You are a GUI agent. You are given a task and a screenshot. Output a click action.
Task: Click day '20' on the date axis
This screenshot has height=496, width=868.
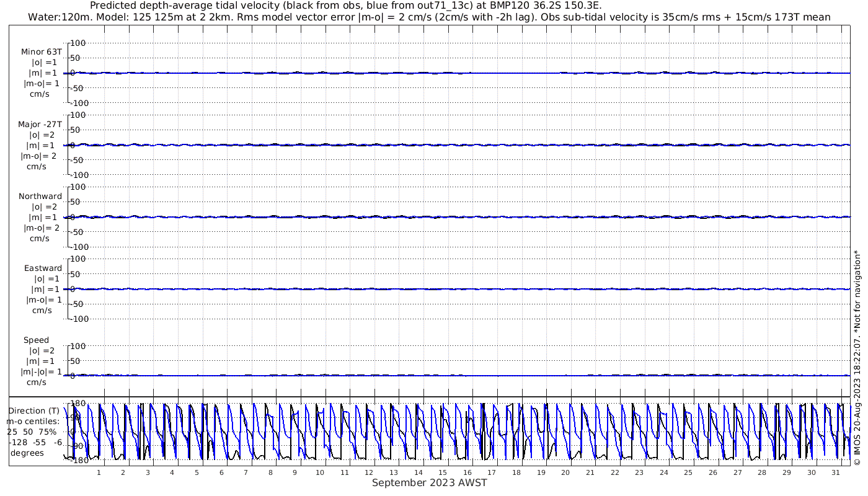[x=565, y=472]
